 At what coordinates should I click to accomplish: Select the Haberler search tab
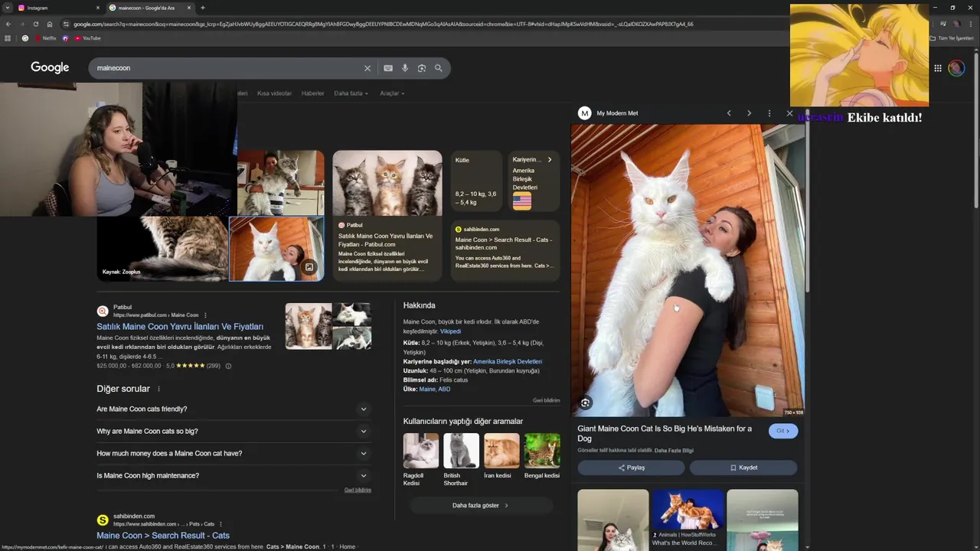[312, 93]
